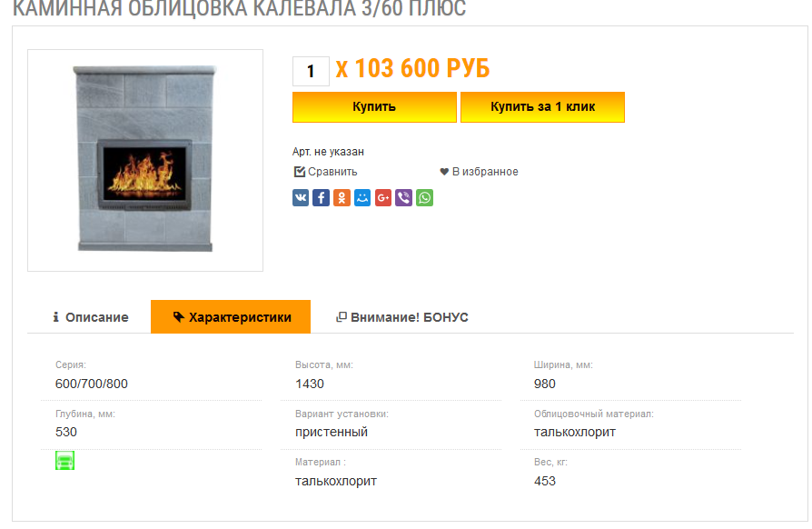Share on Google Plus
The height and width of the screenshot is (529, 812).
(383, 198)
